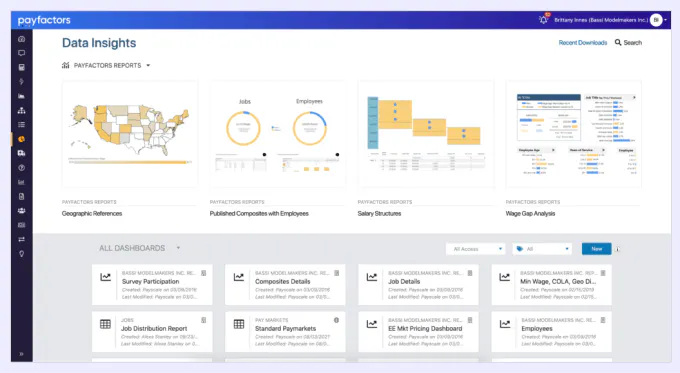The image size is (680, 373).
Task: Open the chat bubble icon in the sidebar
Action: click(21, 53)
